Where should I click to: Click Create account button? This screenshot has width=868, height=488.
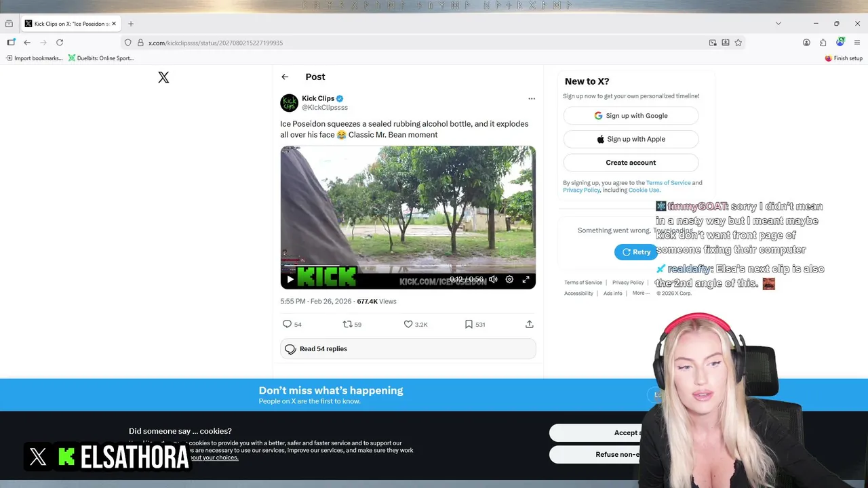[x=631, y=163]
